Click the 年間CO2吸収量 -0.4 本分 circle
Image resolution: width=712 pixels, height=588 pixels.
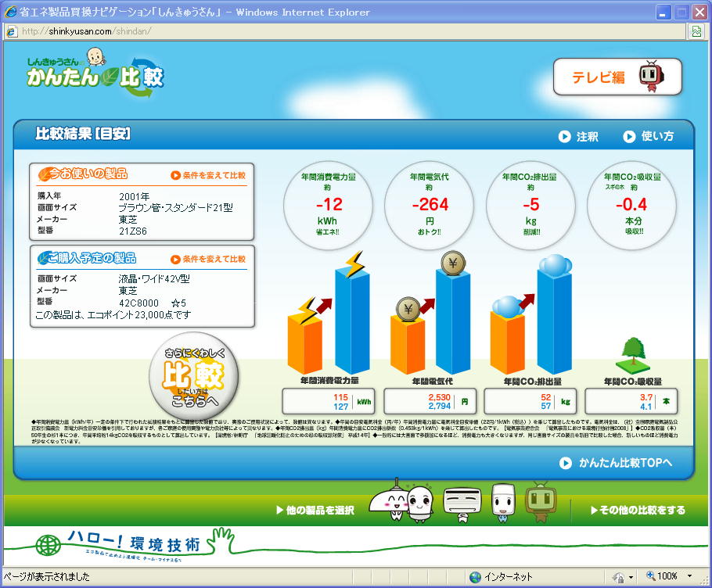(631, 205)
